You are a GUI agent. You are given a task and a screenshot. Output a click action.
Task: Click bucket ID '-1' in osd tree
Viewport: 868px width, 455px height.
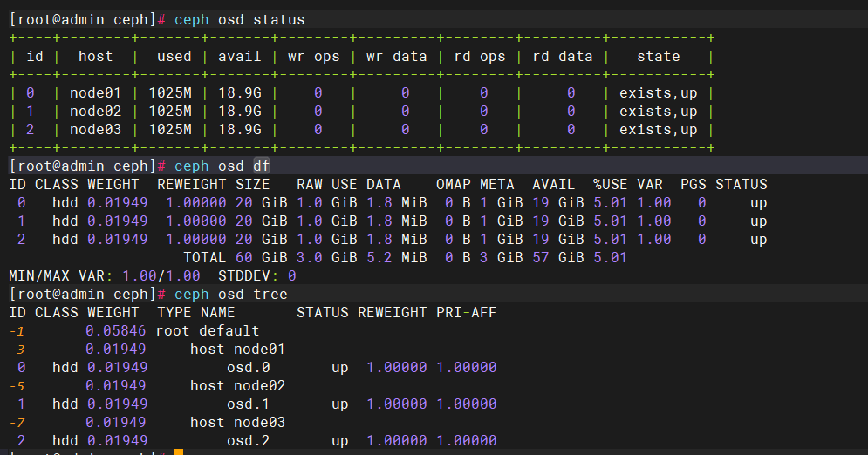[x=17, y=331]
